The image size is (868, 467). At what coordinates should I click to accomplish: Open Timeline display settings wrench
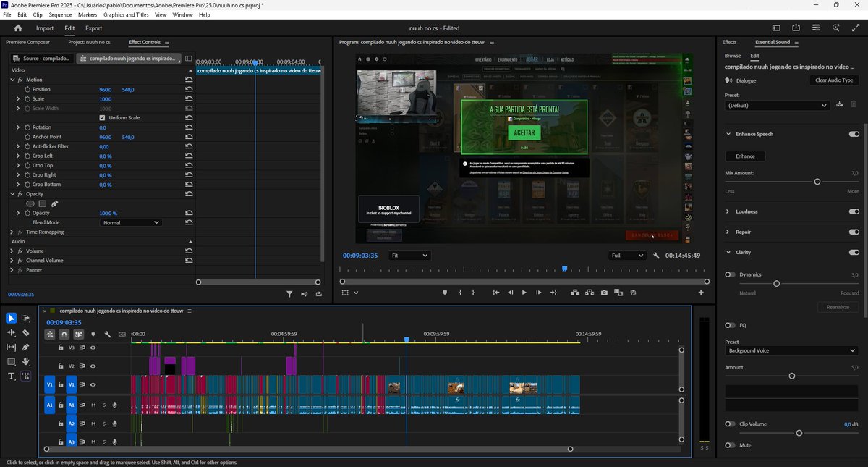107,335
